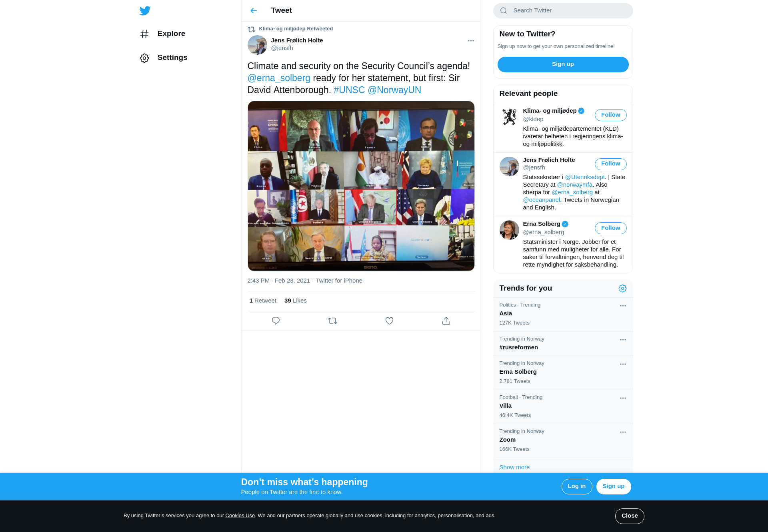Follow Klima- og miljødep
768x532 pixels.
click(610, 115)
